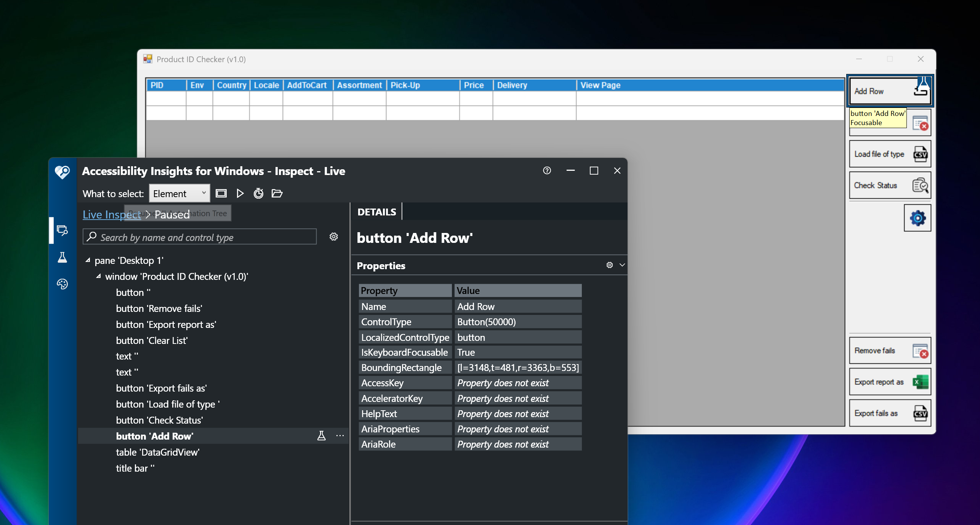This screenshot has height=525, width=980.
Task: Open settings blue gear in Product ID Checker
Action: coord(918,218)
